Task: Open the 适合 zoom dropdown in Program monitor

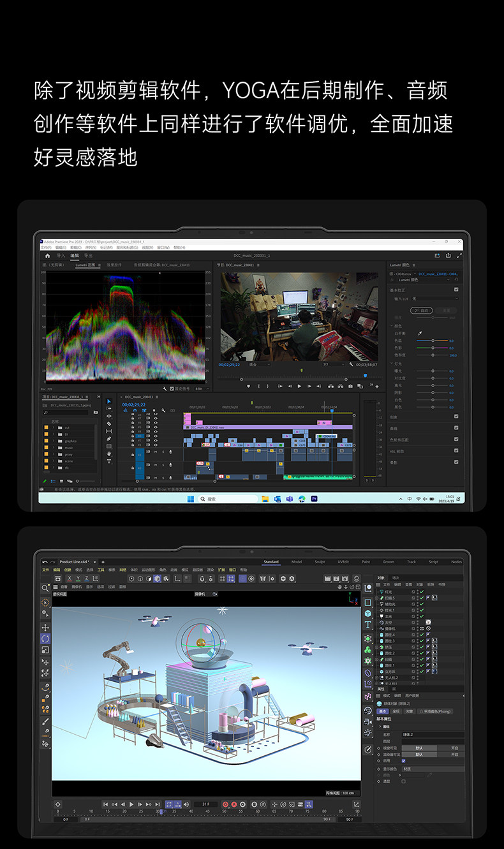Action: click(x=260, y=364)
